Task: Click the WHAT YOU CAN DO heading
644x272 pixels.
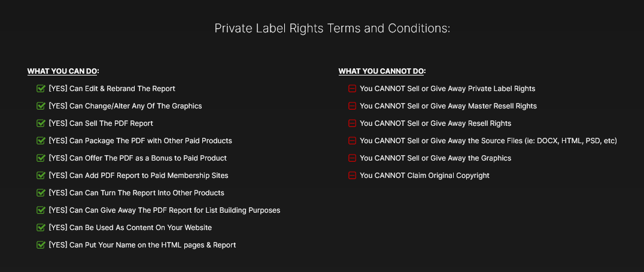Action: pos(63,71)
